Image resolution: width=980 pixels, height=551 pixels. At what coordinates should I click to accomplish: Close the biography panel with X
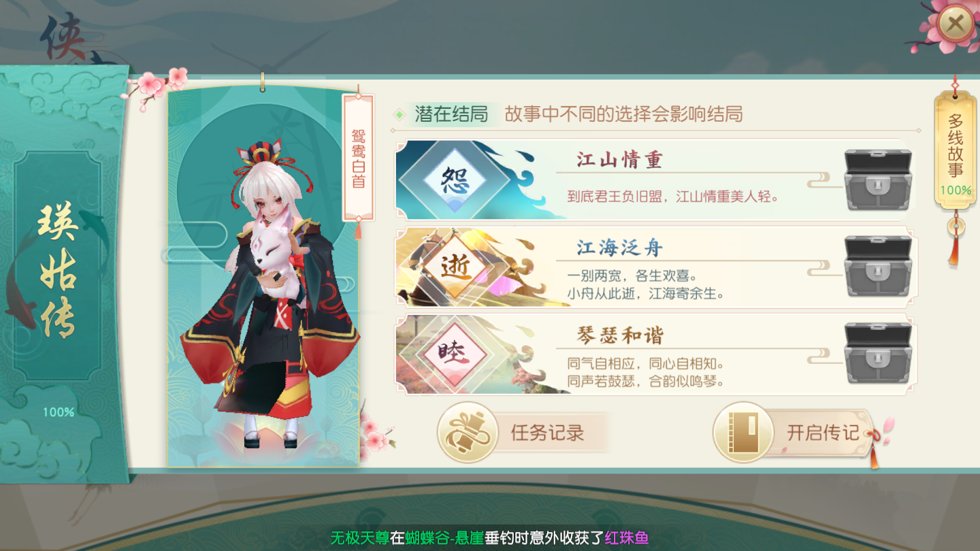pyautogui.click(x=955, y=25)
